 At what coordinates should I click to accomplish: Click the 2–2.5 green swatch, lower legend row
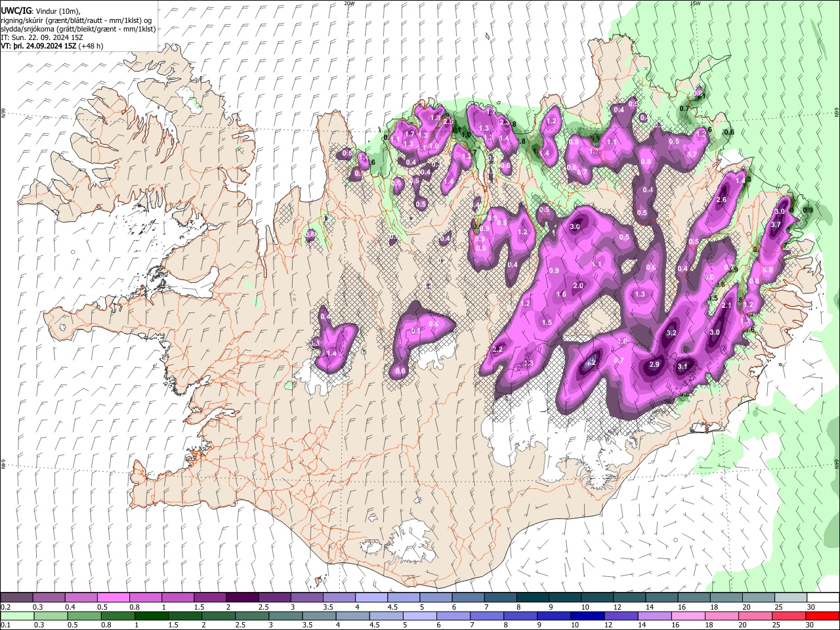pos(219,616)
